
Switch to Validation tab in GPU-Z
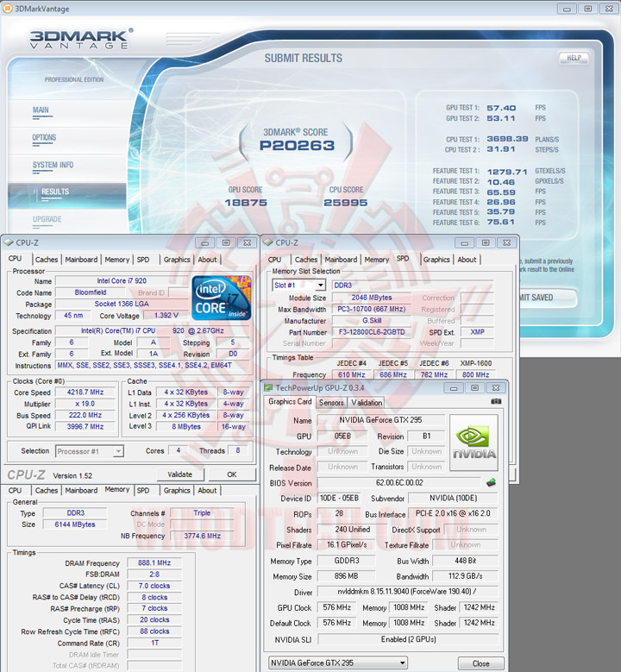click(367, 403)
